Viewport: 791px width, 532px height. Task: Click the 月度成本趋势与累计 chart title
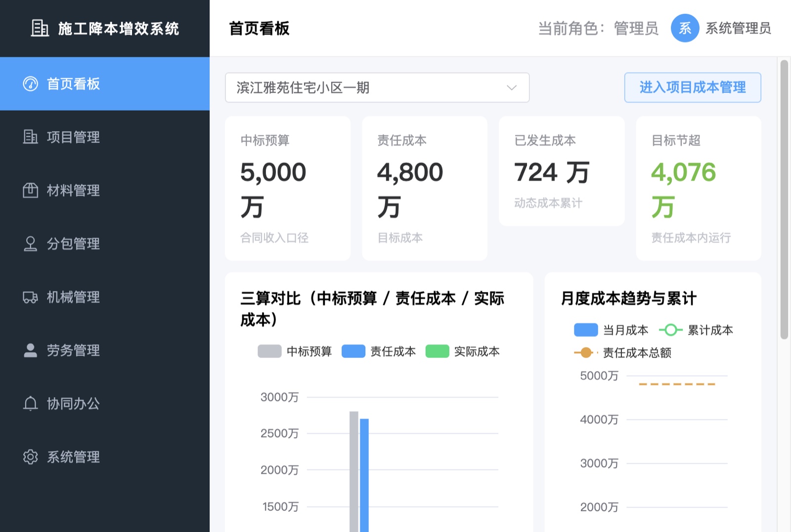(628, 298)
